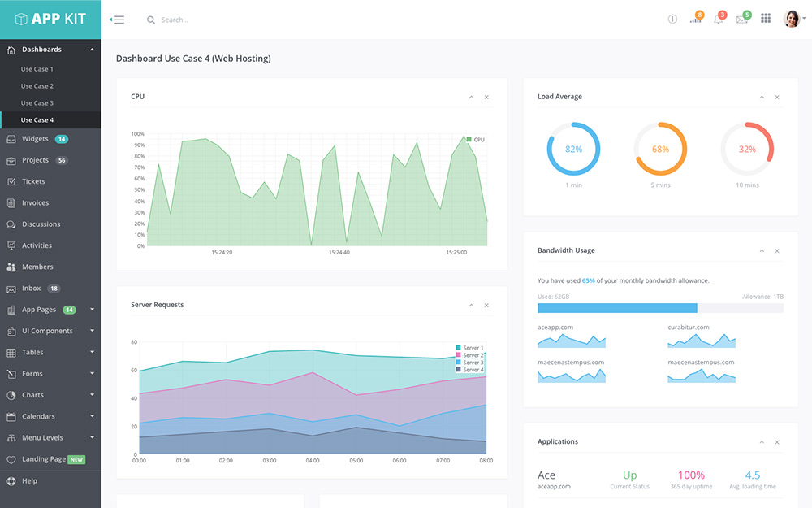The height and width of the screenshot is (508, 812).
Task: Open the bell notifications icon
Action: (x=718, y=20)
